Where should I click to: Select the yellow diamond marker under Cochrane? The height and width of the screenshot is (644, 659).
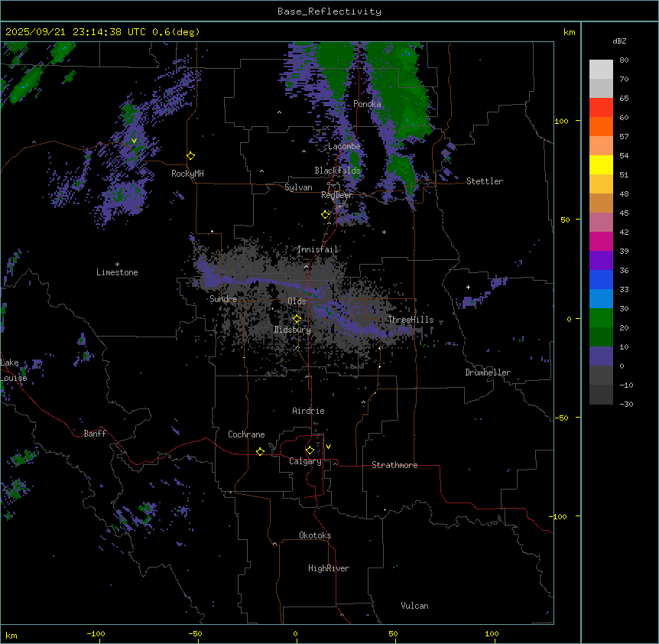point(260,452)
